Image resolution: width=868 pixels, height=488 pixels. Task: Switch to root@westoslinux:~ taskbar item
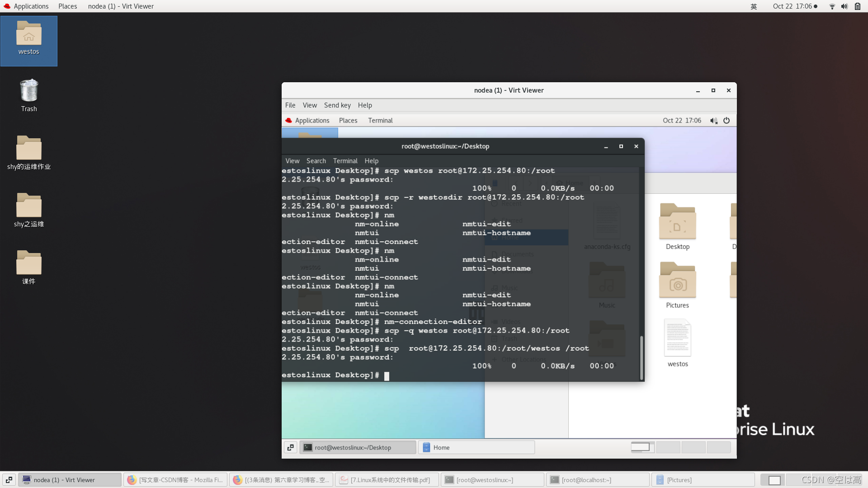(x=492, y=480)
